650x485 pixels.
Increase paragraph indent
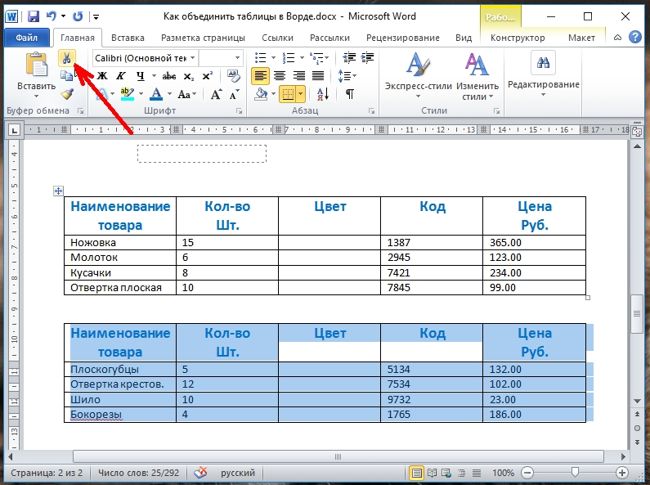coord(368,58)
